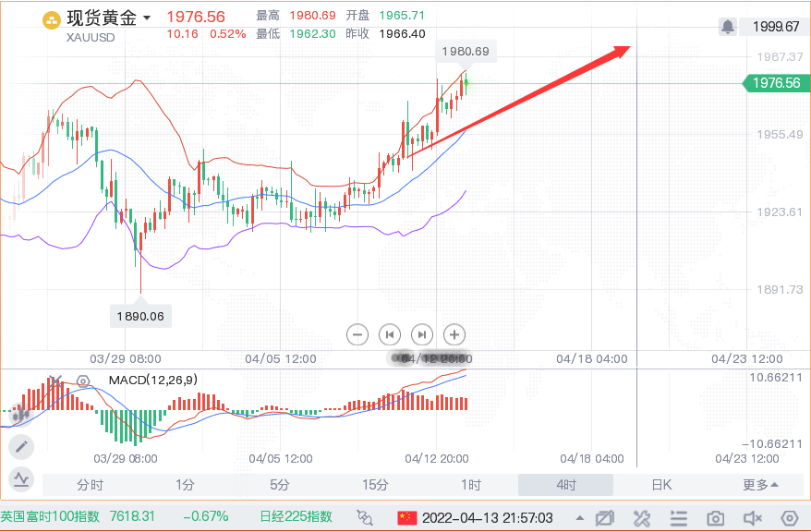Close the MACD indicator with X icon
This screenshot has width=811, height=532.
tap(55, 381)
